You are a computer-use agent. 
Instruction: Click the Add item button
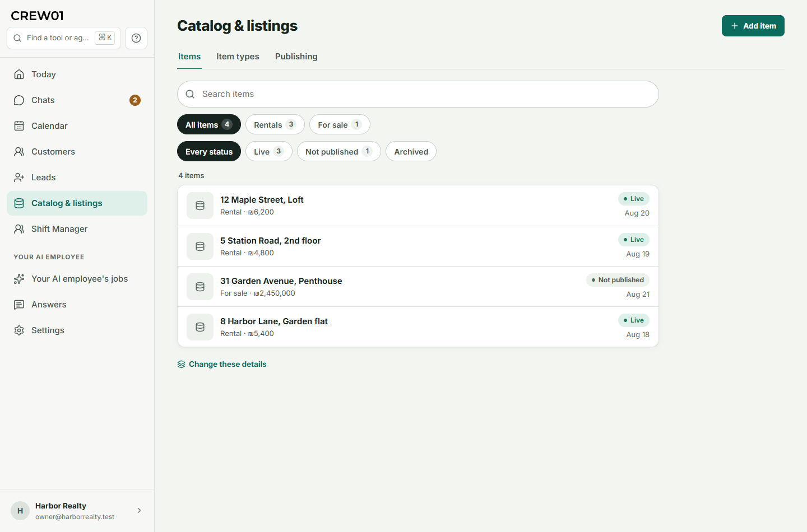753,26
